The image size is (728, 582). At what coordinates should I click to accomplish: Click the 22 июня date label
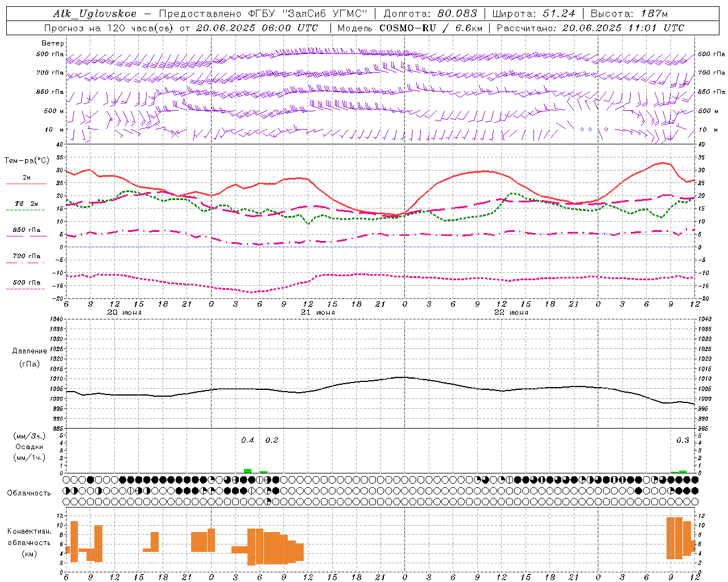[511, 313]
